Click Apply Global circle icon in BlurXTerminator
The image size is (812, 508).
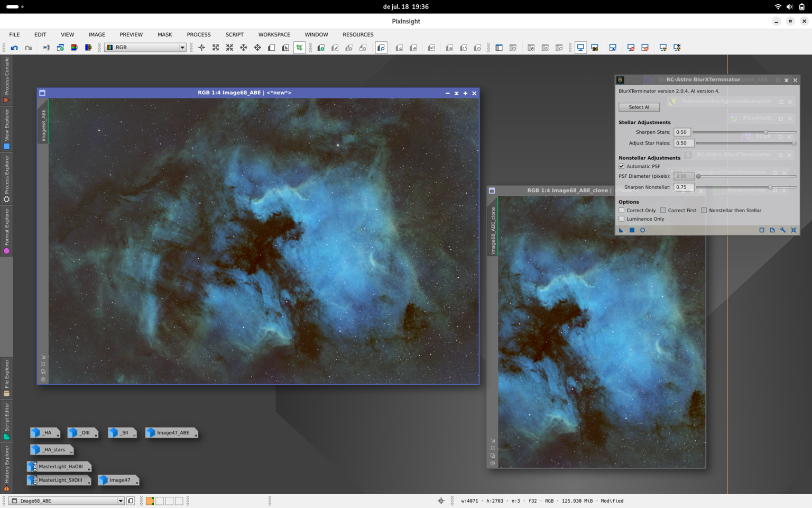(642, 230)
